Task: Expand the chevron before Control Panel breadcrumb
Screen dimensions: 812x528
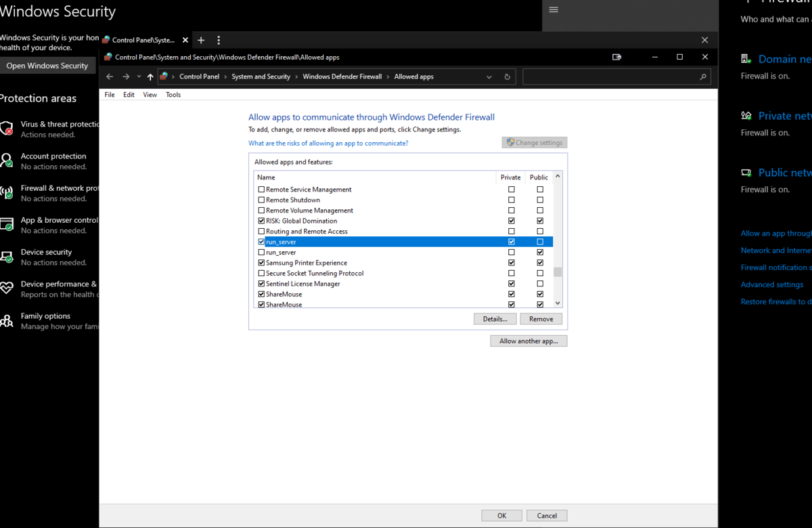Action: 173,76
